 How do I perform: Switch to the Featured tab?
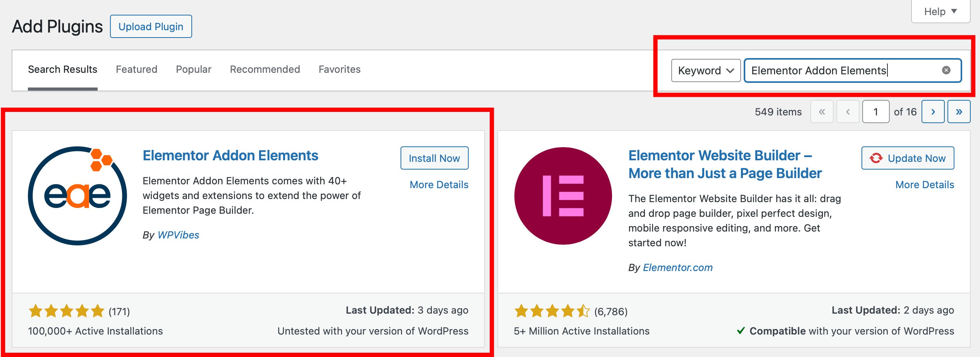(136, 69)
